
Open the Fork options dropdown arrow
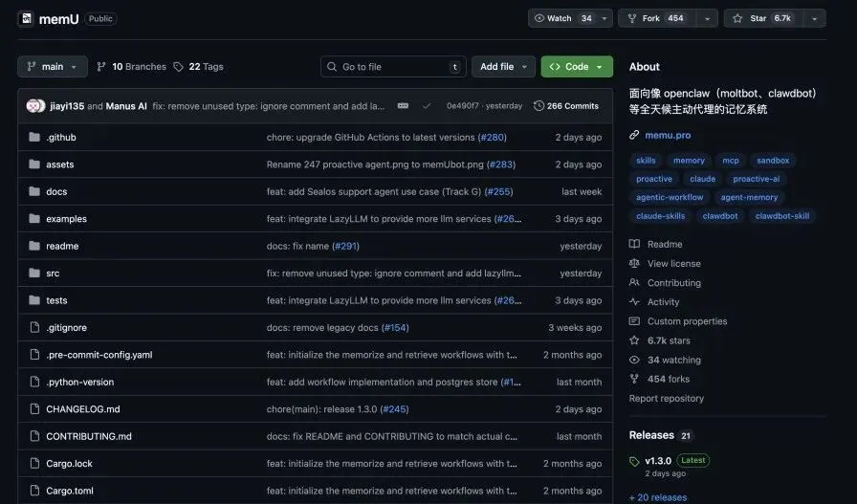point(707,18)
